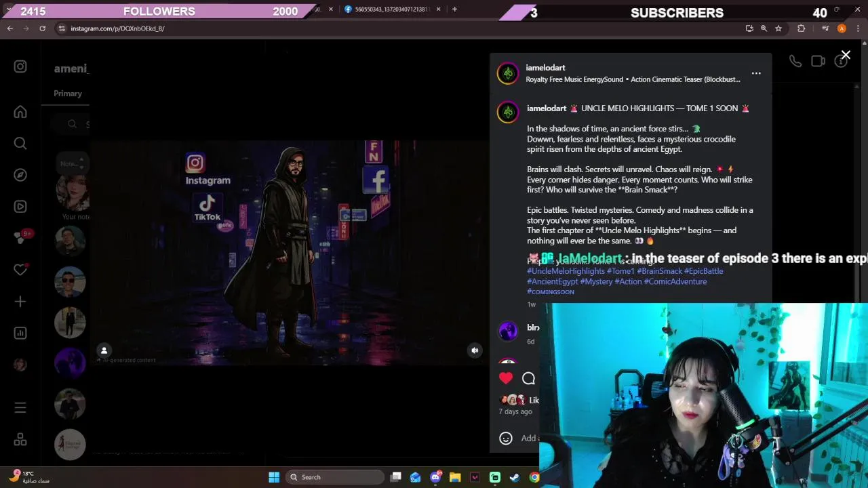The image size is (868, 488).
Task: Open Windows Start menu
Action: tap(274, 477)
